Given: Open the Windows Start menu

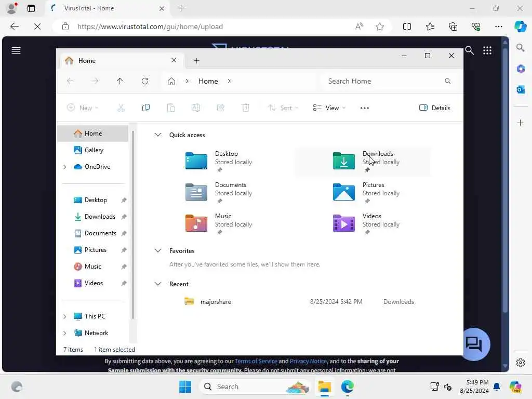Looking at the screenshot, I should pos(185,387).
